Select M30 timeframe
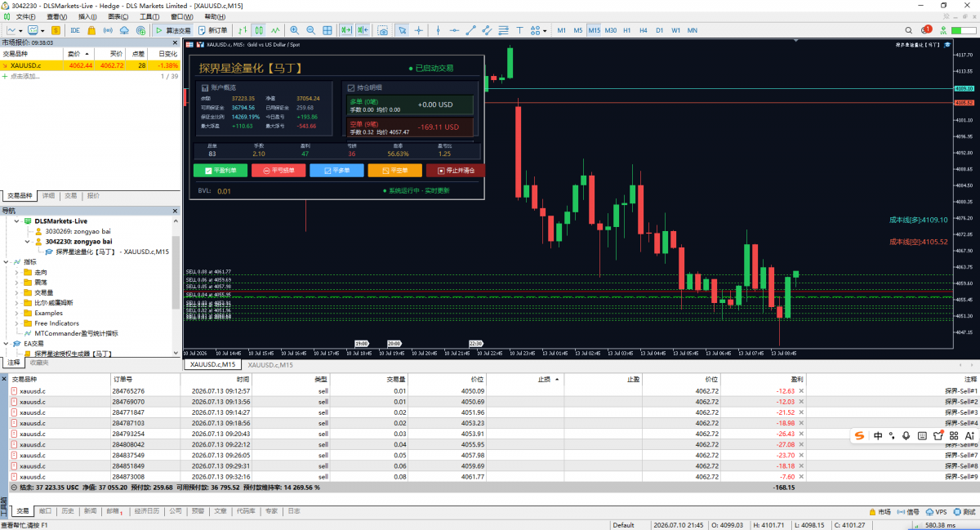 tap(610, 30)
